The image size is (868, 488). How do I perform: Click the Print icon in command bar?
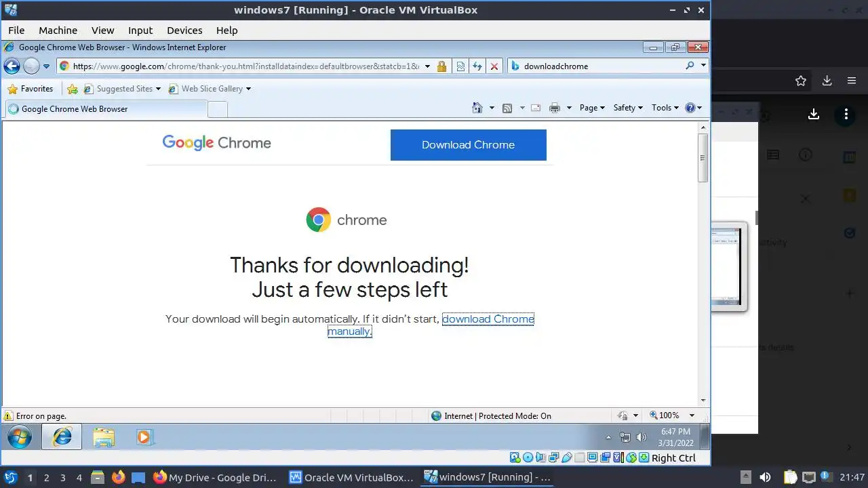click(555, 108)
